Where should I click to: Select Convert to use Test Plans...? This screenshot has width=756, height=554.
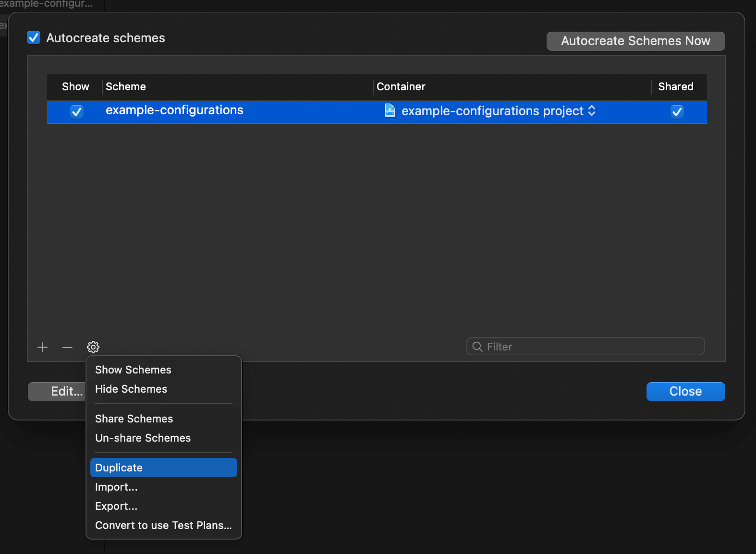click(163, 525)
